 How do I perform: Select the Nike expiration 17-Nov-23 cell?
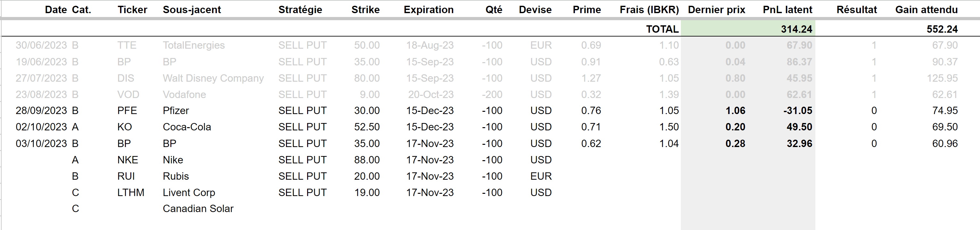tap(429, 160)
